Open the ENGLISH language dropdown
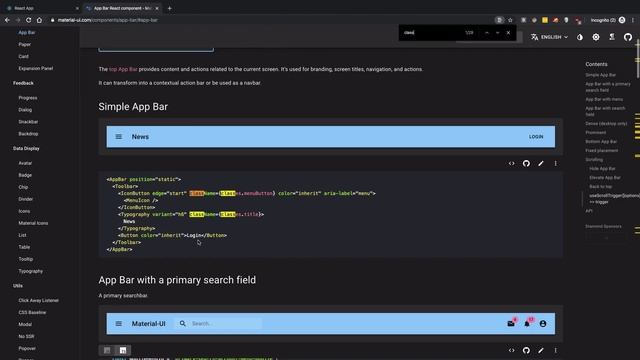Image resolution: width=640 pixels, height=360 pixels. pyautogui.click(x=549, y=37)
